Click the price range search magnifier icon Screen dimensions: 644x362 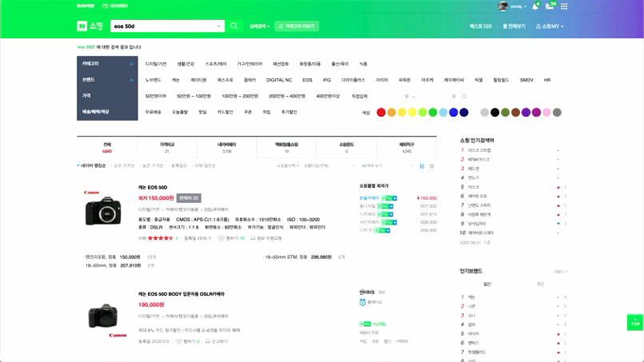[x=465, y=97]
